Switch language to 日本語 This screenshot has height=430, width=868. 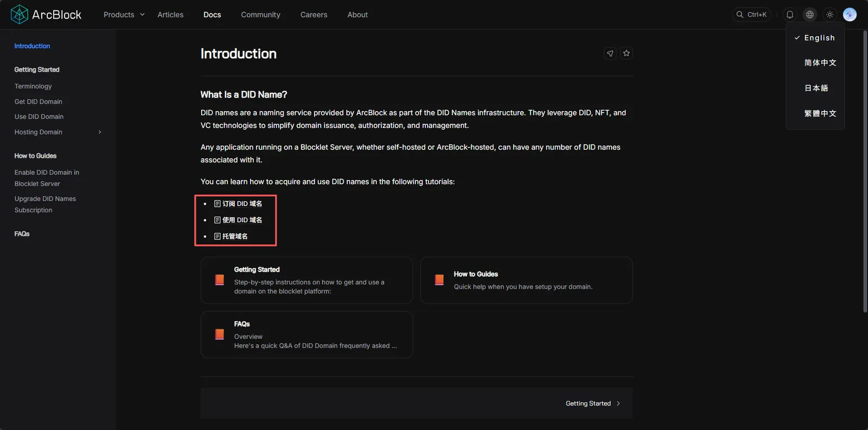pyautogui.click(x=815, y=88)
